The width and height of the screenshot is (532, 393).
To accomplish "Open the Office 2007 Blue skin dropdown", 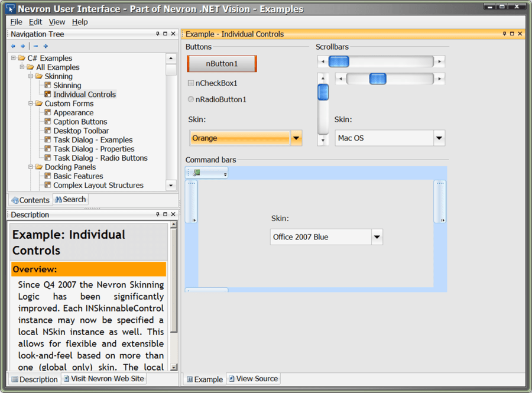I will (377, 236).
